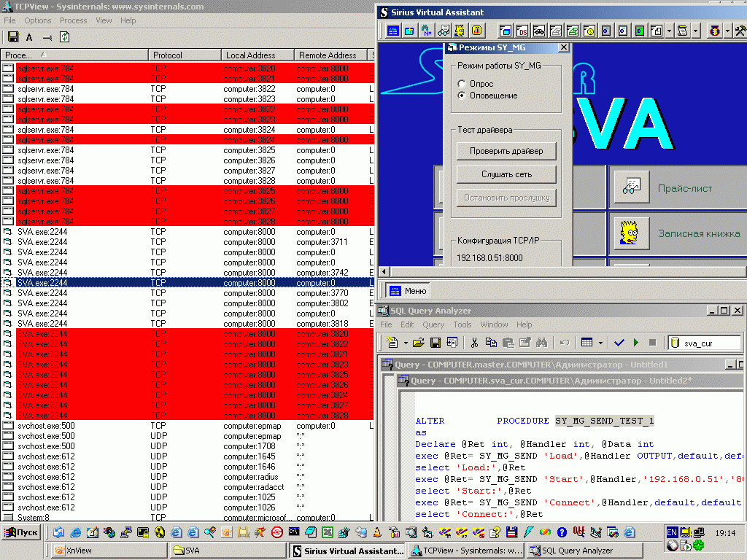The image size is (747, 560).
Task: Select the svchost.exe:612 row with computer:radius
Action: coord(187,477)
